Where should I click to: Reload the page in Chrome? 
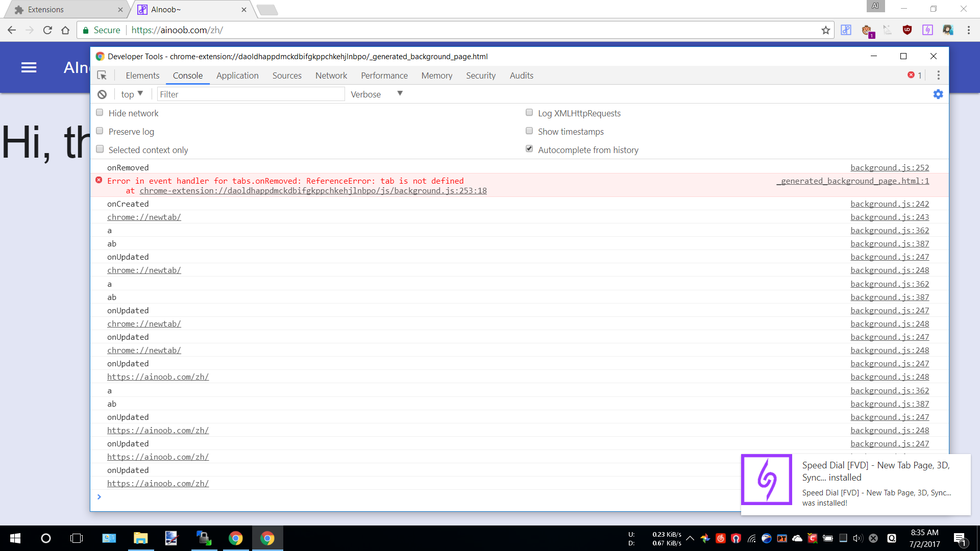pyautogui.click(x=47, y=30)
